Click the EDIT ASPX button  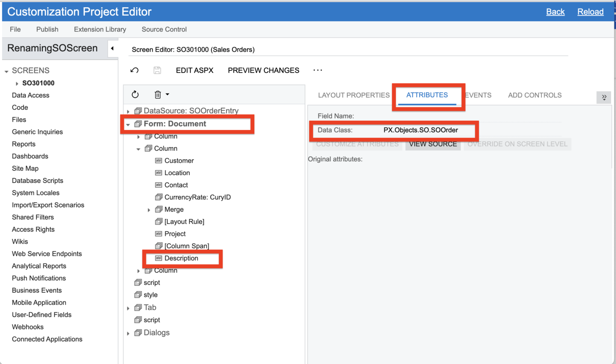pyautogui.click(x=195, y=70)
